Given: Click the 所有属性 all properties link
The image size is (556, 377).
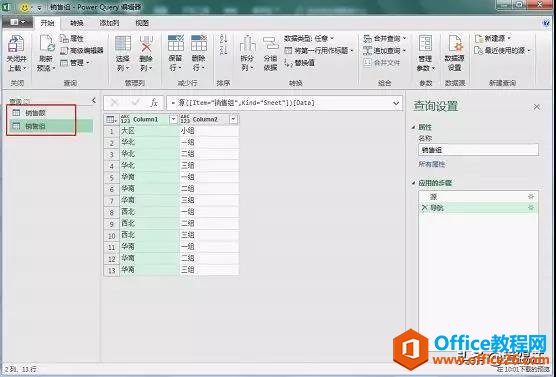Looking at the screenshot, I should click(432, 164).
